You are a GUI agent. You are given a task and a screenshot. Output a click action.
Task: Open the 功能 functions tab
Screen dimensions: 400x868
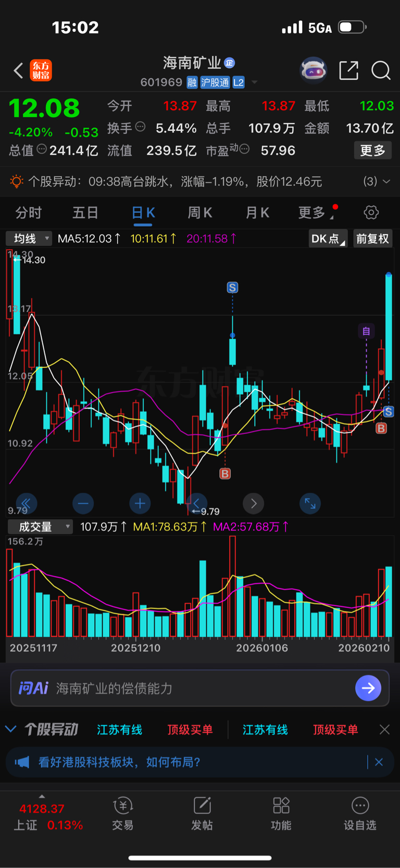coord(281,814)
